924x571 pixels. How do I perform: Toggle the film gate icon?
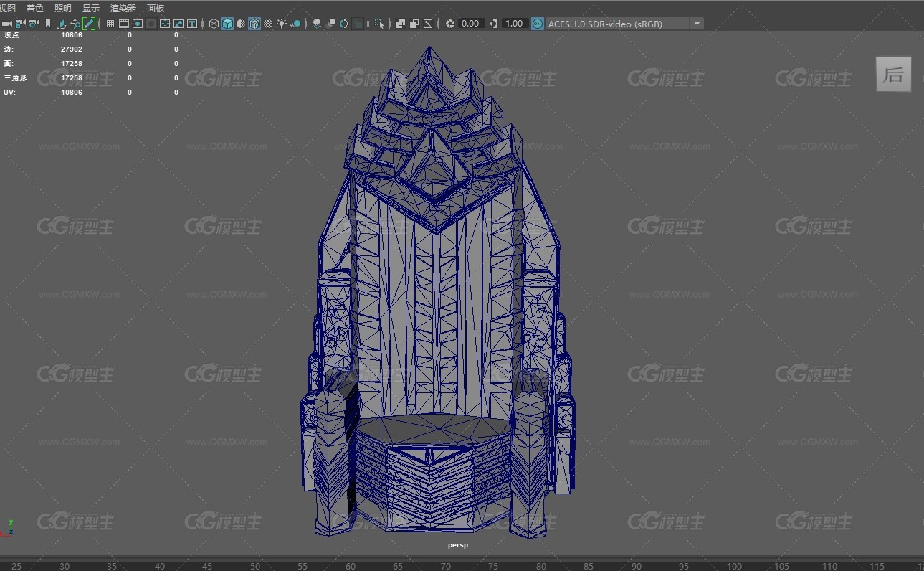tap(124, 24)
